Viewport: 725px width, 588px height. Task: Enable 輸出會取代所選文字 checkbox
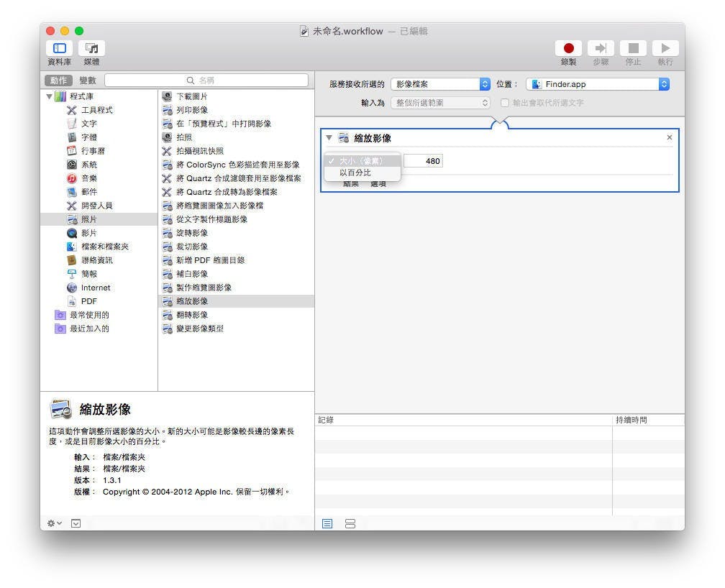click(x=505, y=103)
